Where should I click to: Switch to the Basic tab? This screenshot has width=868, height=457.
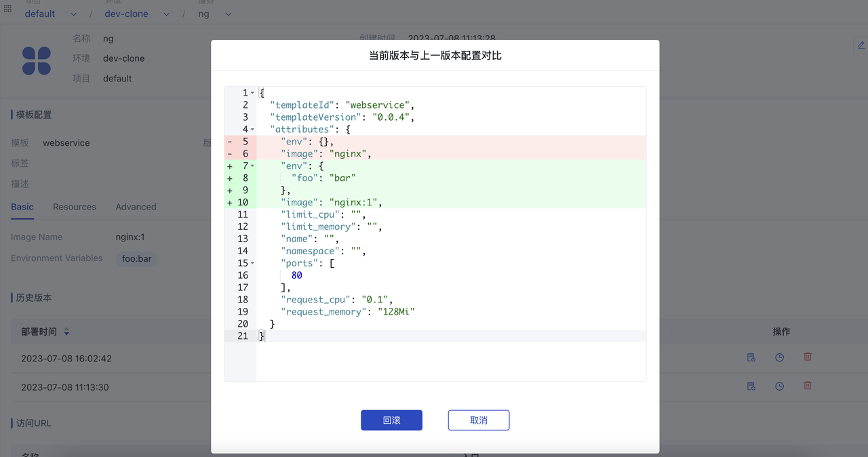pyautogui.click(x=22, y=207)
